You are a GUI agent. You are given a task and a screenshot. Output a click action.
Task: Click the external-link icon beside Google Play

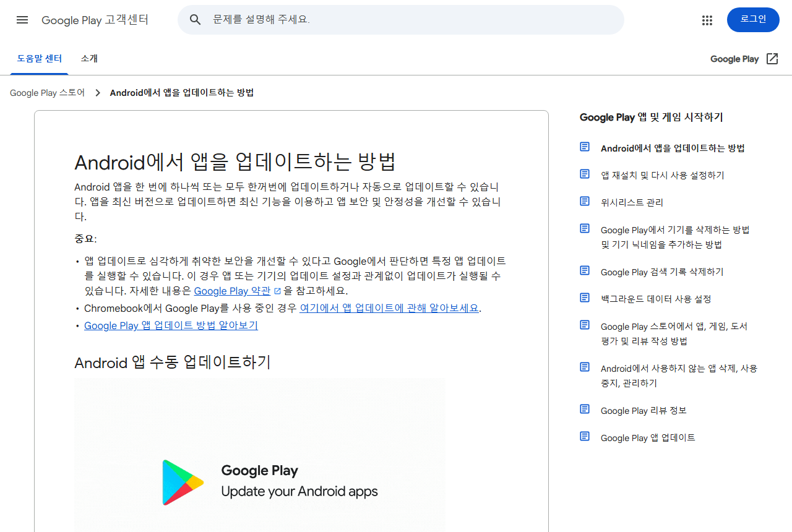(772, 59)
